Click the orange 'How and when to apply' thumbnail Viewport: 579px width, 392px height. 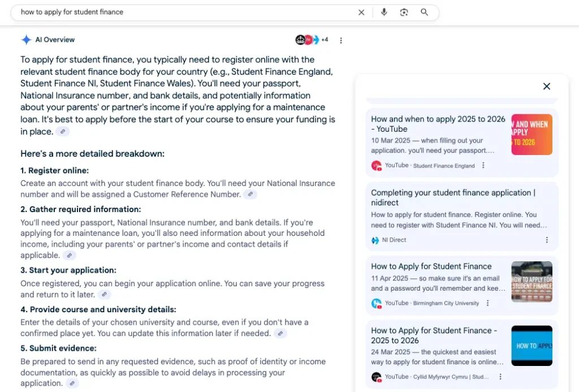(532, 134)
